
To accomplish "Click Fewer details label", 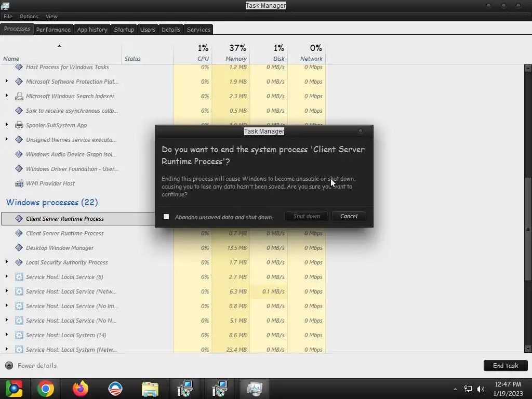I will (x=37, y=365).
